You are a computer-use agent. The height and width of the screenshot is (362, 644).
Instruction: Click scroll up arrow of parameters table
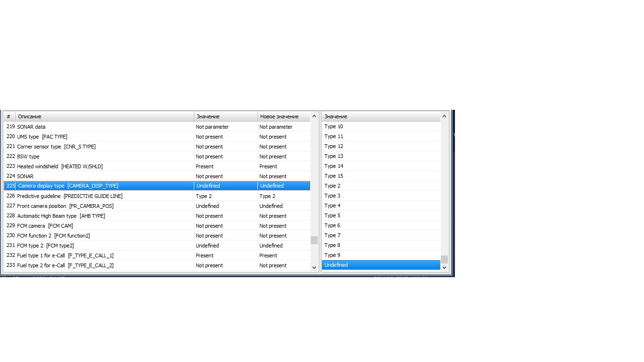pos(314,116)
